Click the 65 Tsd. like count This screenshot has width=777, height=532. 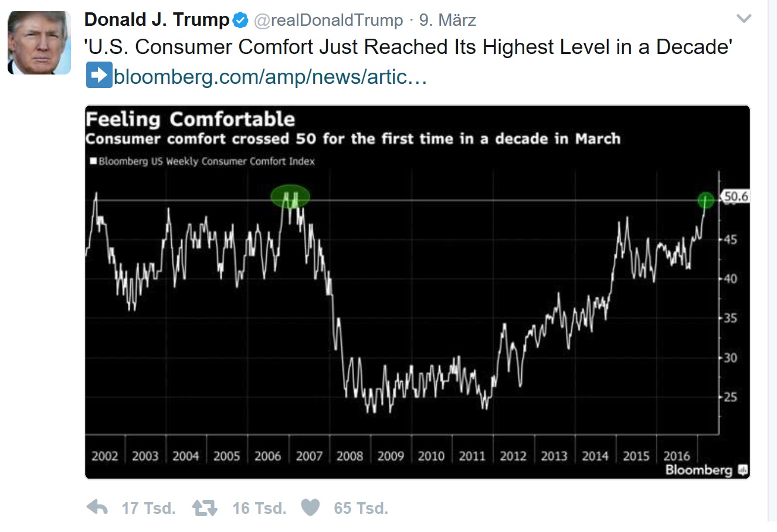361,508
